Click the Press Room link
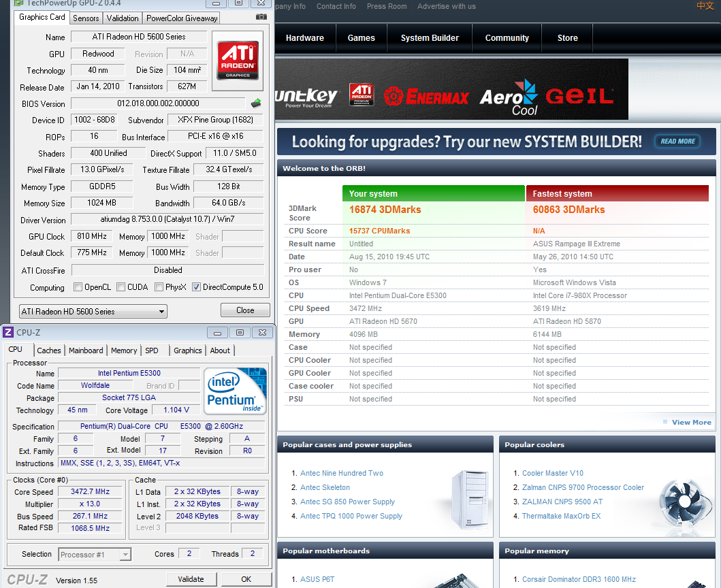 [387, 6]
